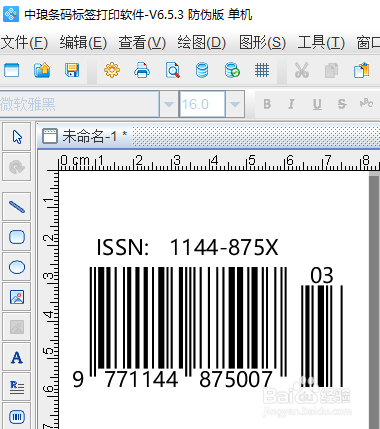The image size is (380, 429).
Task: Expand the font name dropdown arrow
Action: coord(169,104)
